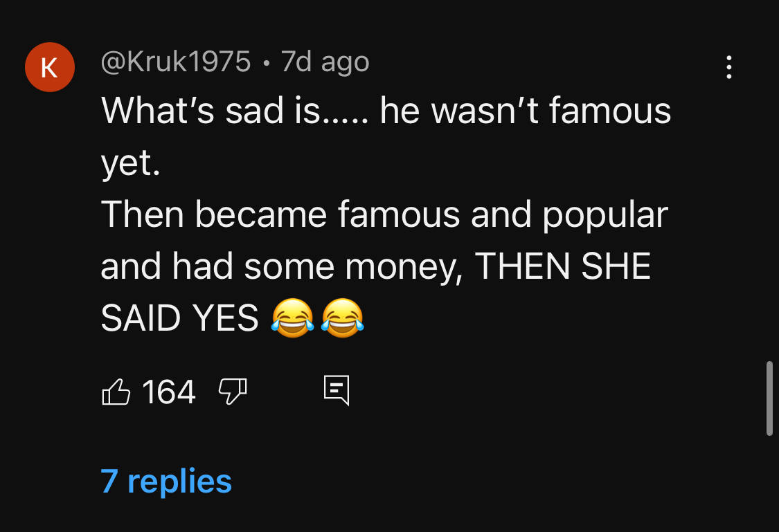Click the "and had some money" text
Image resolution: width=779 pixels, height=532 pixels.
tap(282, 268)
